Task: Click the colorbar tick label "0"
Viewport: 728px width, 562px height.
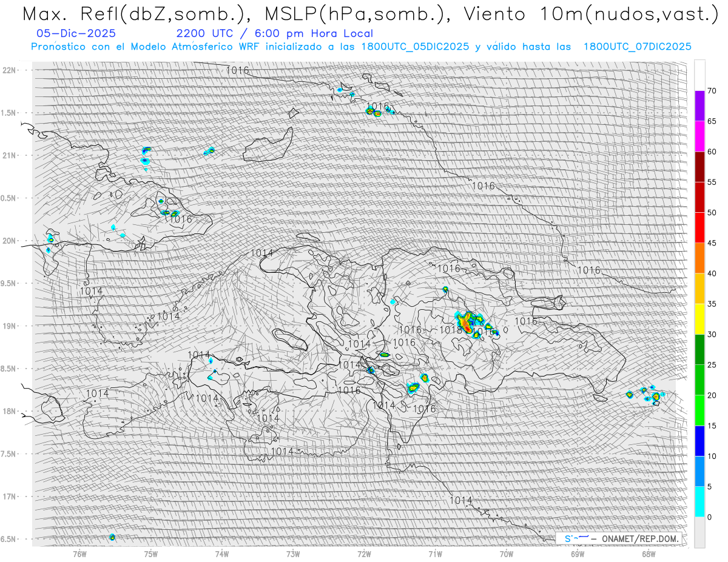Action: click(709, 517)
